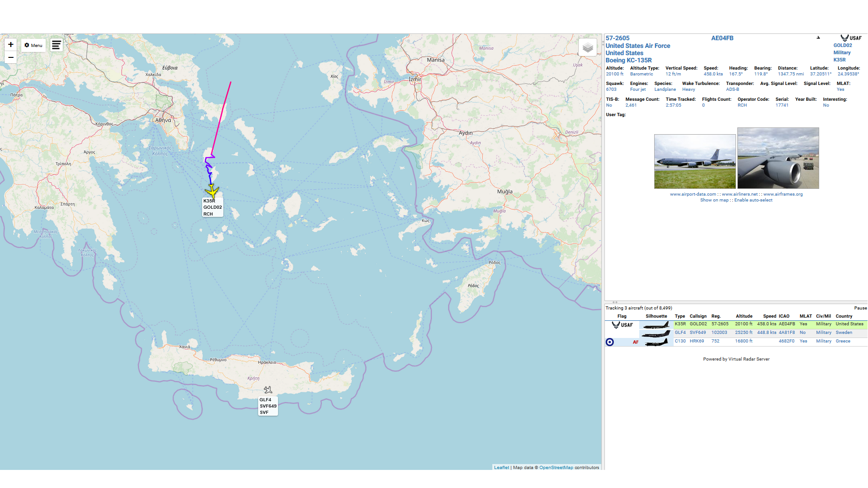868x488 pixels.
Task: Open the KC-135 engine close-up photo
Action: pos(778,158)
